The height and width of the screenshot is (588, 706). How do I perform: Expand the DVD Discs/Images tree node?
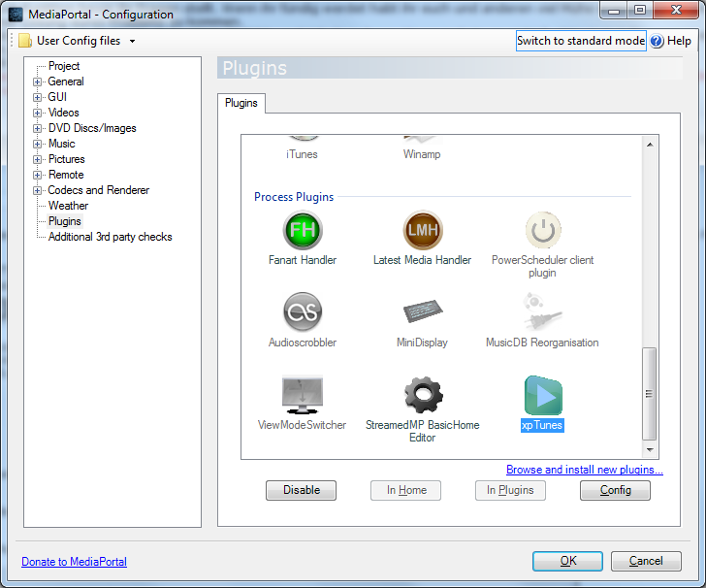(x=38, y=128)
